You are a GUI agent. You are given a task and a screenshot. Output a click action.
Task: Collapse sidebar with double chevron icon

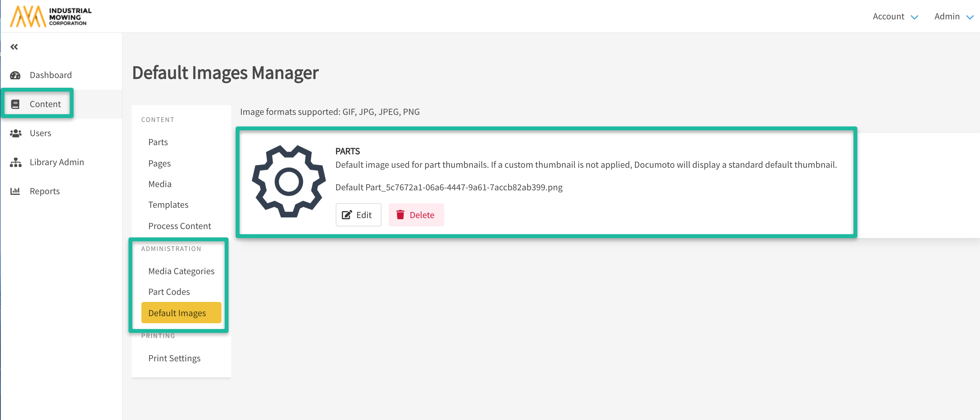coord(14,47)
